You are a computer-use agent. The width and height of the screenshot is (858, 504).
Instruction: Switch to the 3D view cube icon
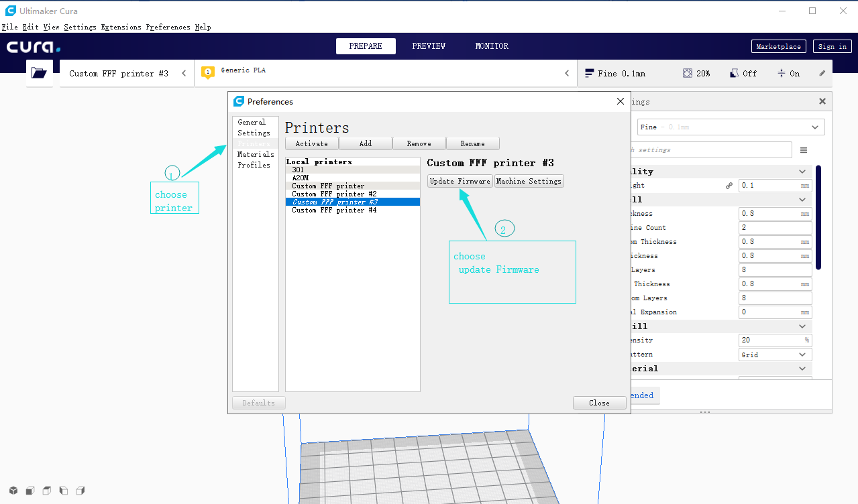(13, 491)
